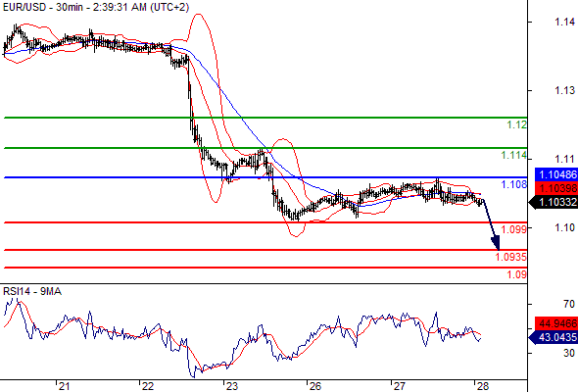Viewport: 578px width, 392px height.
Task: Select the green 1.12 resistance level label
Action: point(517,125)
